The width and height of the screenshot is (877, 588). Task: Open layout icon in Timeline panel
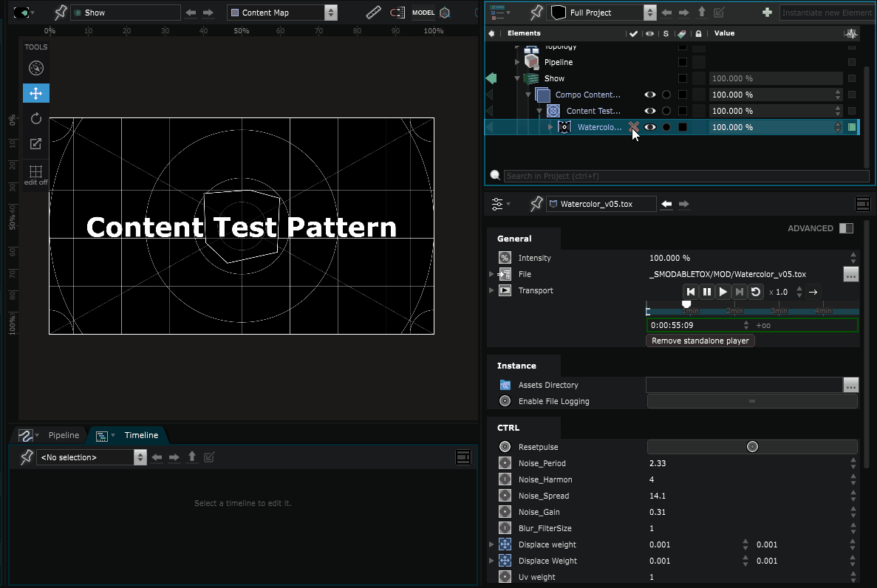(463, 457)
